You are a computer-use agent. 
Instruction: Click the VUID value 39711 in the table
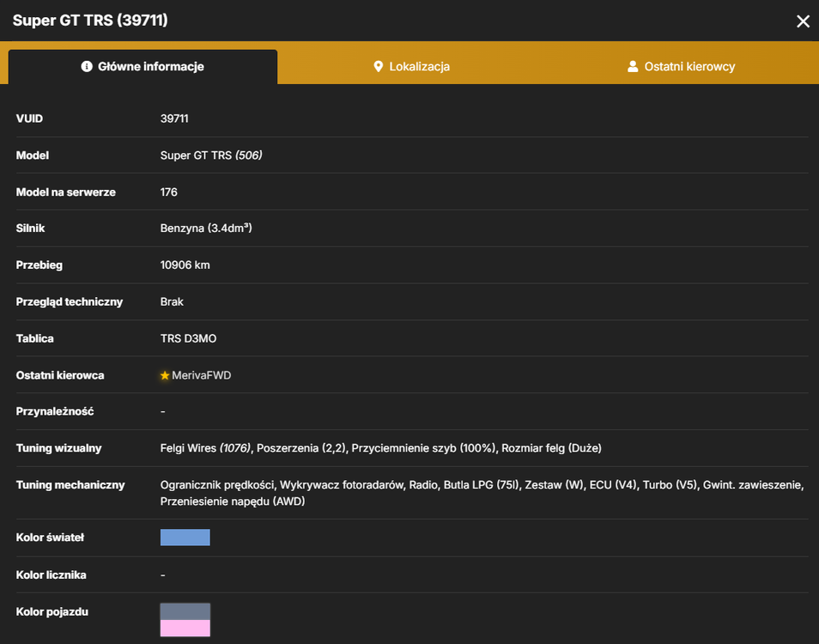coord(174,118)
